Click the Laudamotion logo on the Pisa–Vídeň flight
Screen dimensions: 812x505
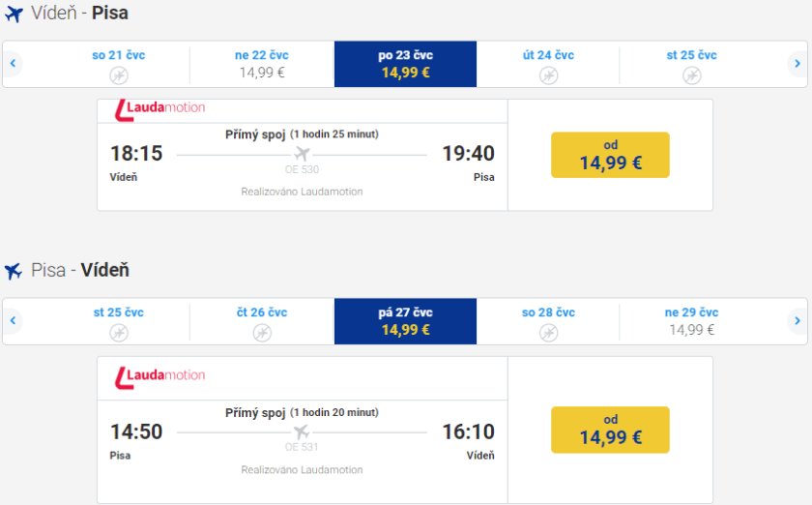[159, 375]
